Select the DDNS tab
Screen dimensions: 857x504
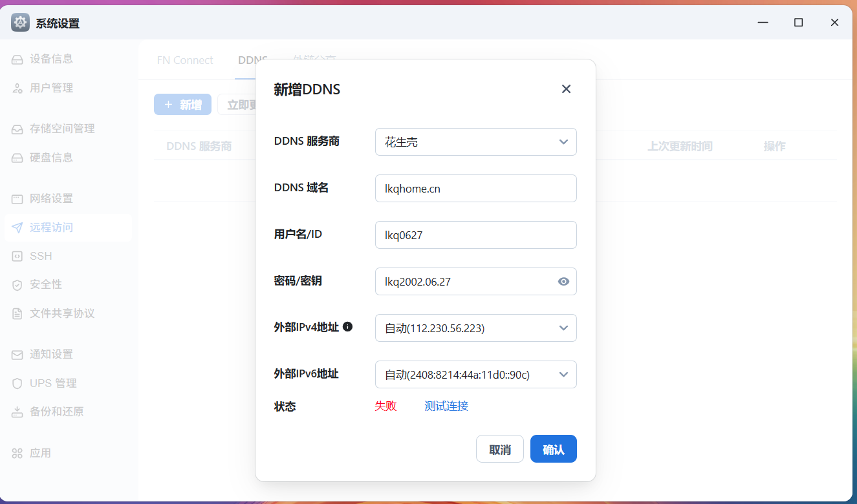pos(252,60)
